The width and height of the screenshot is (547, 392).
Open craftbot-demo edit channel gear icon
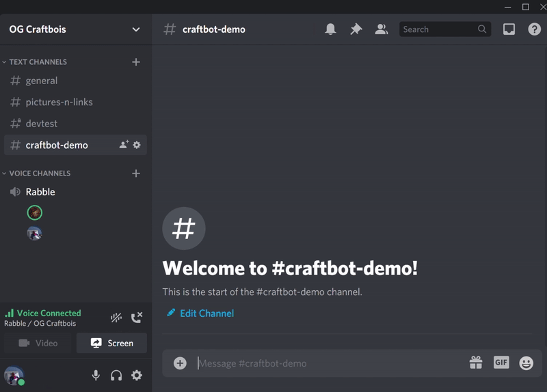137,145
